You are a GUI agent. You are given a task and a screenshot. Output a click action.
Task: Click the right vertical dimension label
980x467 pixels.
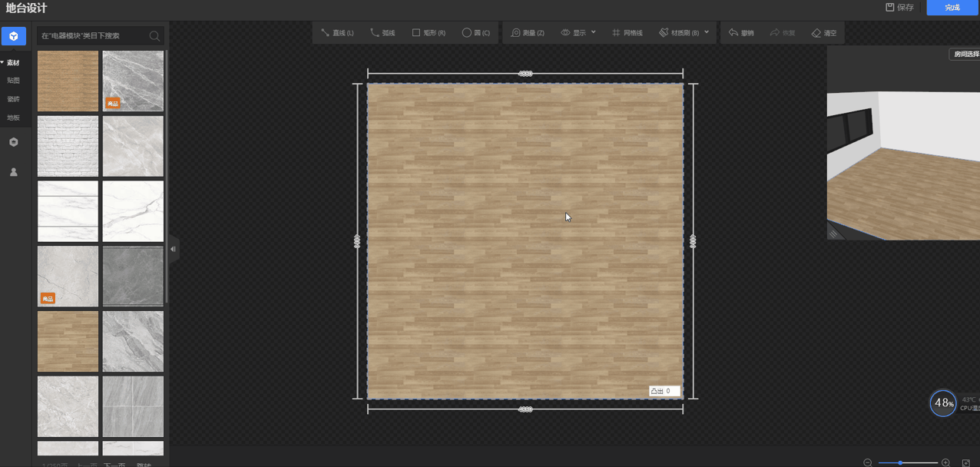pyautogui.click(x=693, y=241)
